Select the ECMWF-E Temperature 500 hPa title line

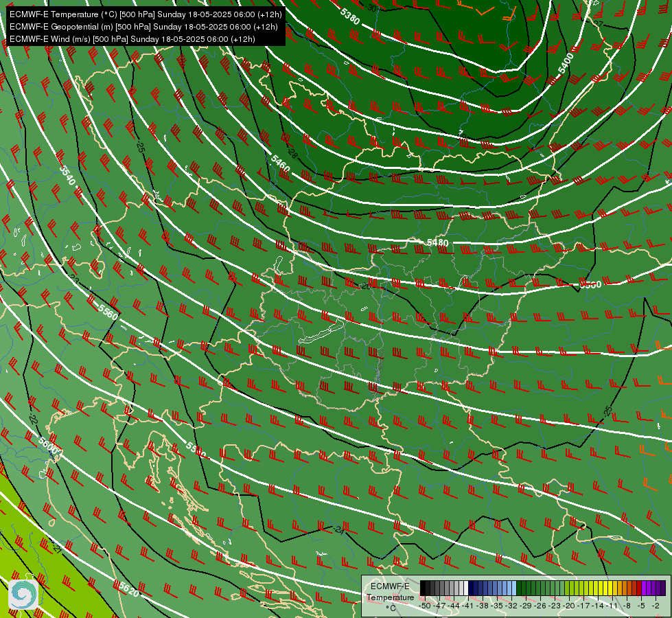click(x=146, y=14)
